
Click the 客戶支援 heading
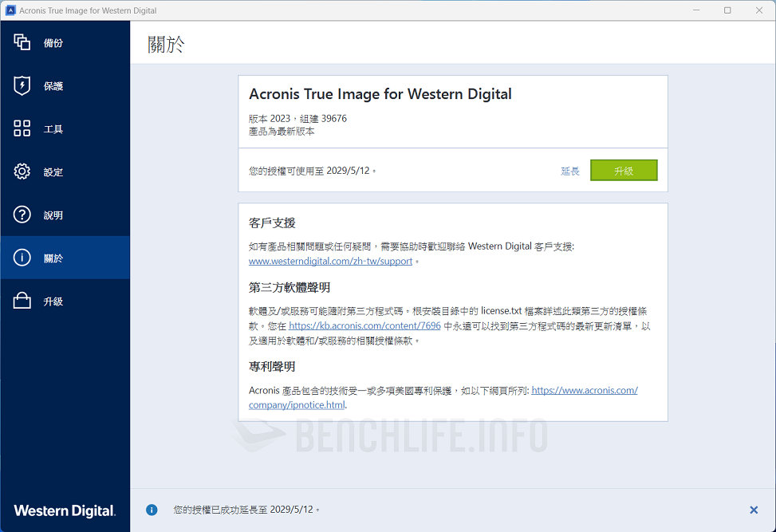click(272, 223)
